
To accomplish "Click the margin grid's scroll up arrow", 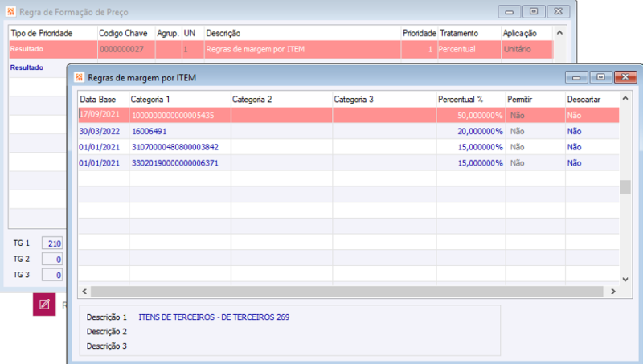I will [625, 98].
